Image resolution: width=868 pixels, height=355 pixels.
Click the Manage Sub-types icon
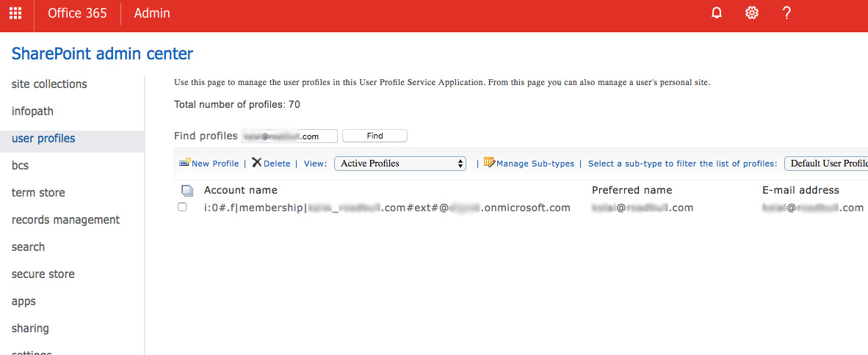point(489,163)
